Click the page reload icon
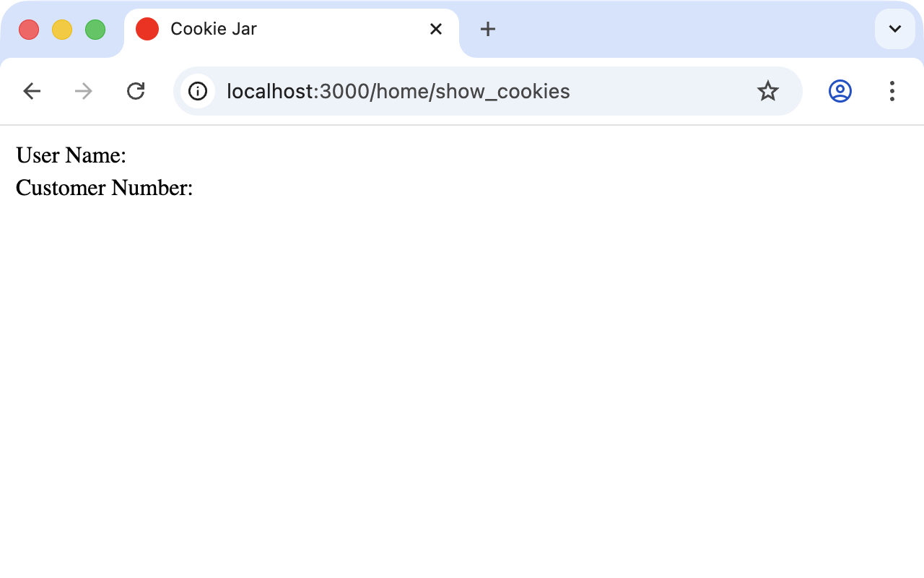Viewport: 924px width, 578px height. 136,91
